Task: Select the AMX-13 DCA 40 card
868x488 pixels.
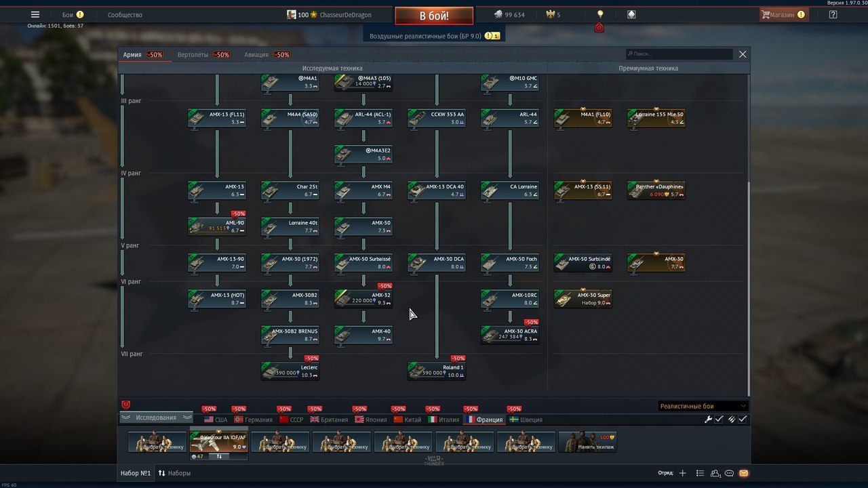Action: (x=437, y=190)
